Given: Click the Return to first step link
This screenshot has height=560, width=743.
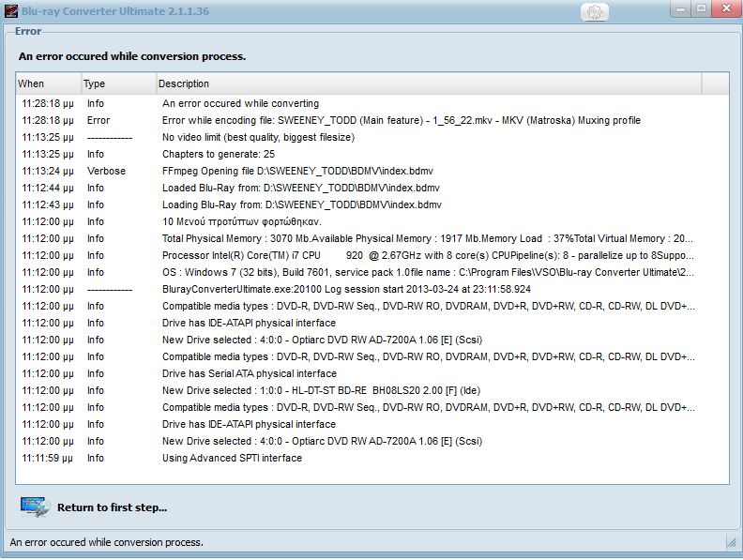Looking at the screenshot, I should pyautogui.click(x=112, y=507).
